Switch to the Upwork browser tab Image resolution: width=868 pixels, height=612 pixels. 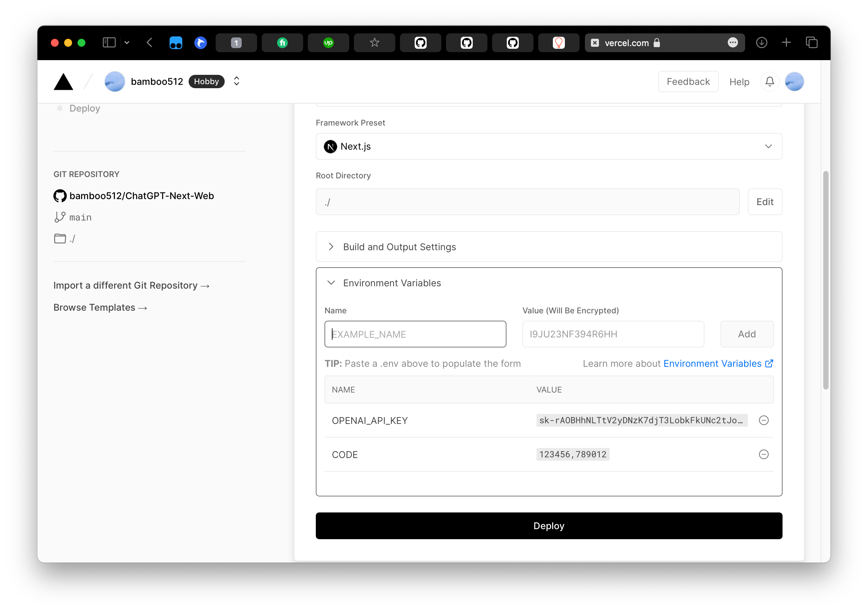[328, 43]
